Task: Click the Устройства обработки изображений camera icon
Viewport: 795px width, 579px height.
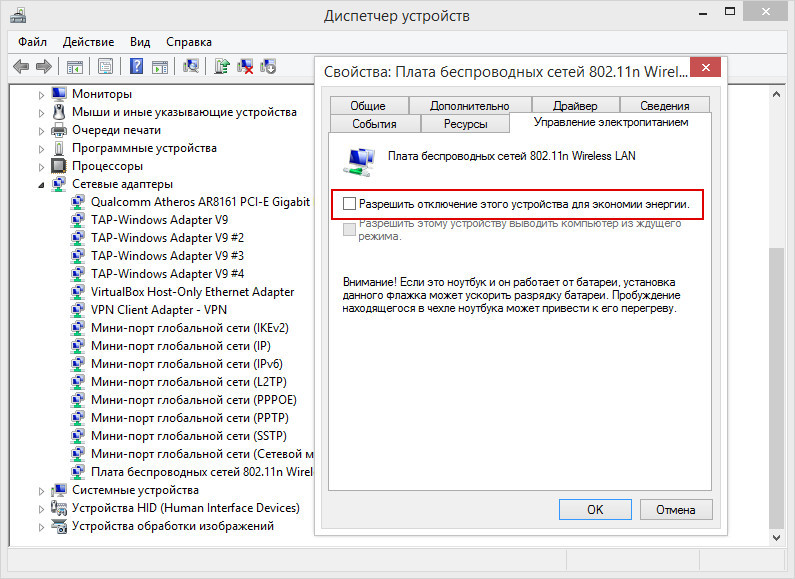Action: [x=59, y=526]
